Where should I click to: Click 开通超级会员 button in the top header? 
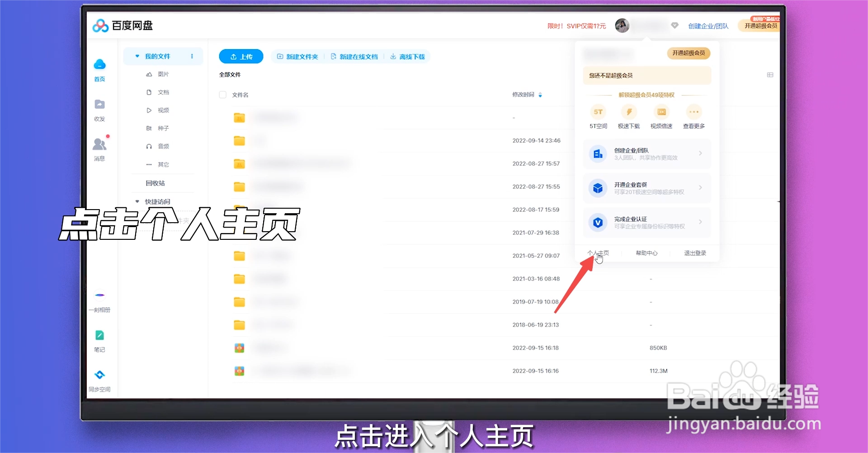pyautogui.click(x=760, y=26)
